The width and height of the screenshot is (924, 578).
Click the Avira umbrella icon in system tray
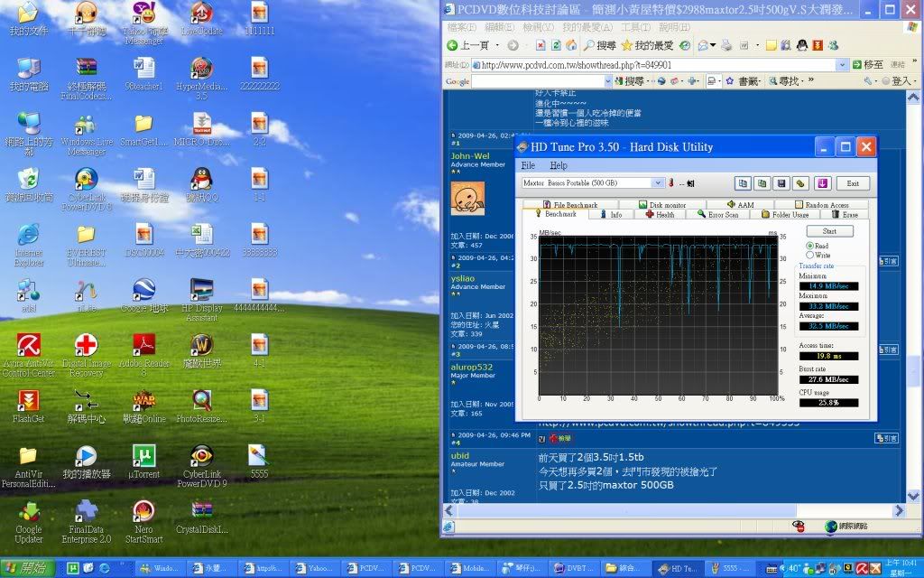pyautogui.click(x=862, y=569)
